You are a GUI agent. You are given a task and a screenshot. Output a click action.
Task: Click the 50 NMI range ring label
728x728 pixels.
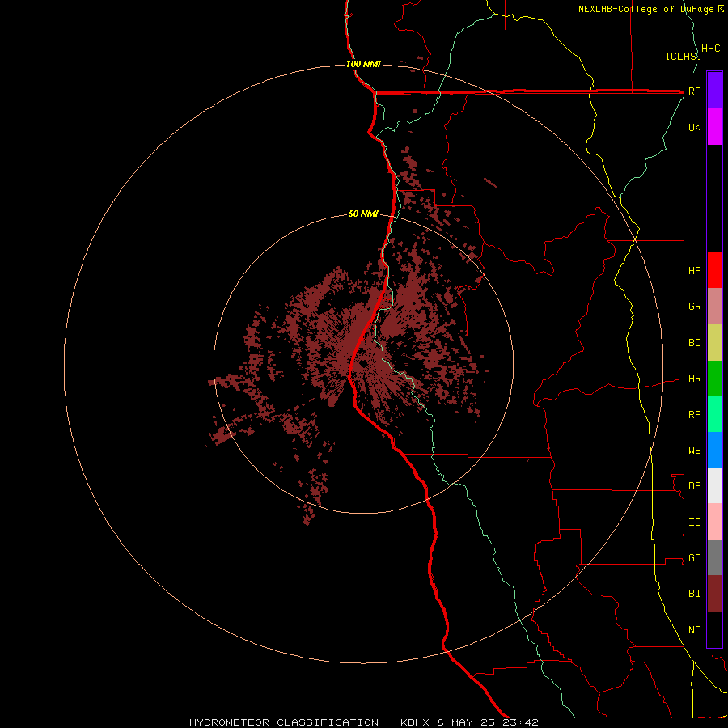363,214
